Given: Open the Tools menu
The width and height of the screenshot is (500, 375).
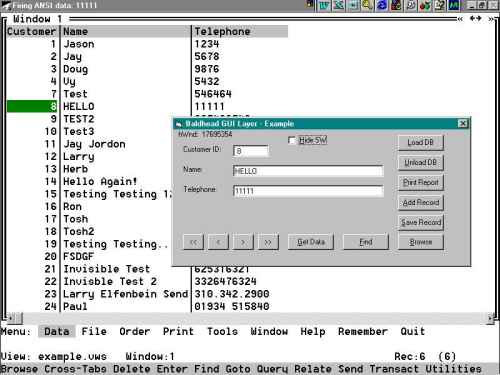Looking at the screenshot, I should point(222,331).
